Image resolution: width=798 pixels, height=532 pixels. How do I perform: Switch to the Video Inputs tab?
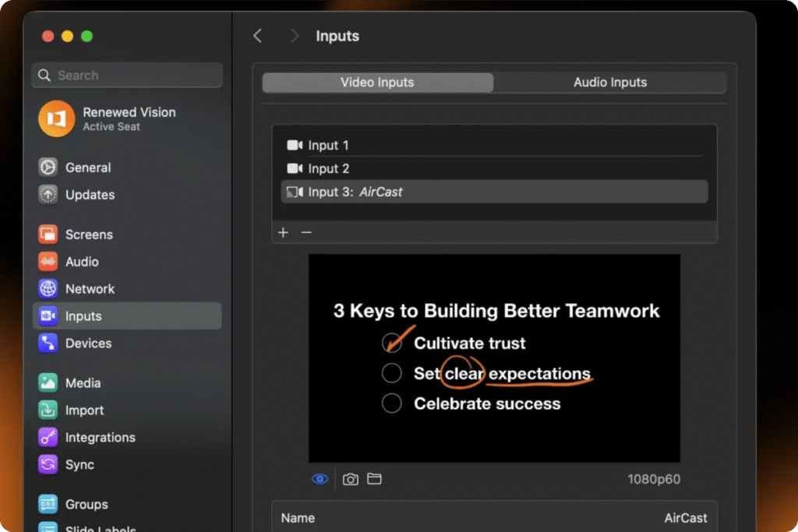point(377,83)
